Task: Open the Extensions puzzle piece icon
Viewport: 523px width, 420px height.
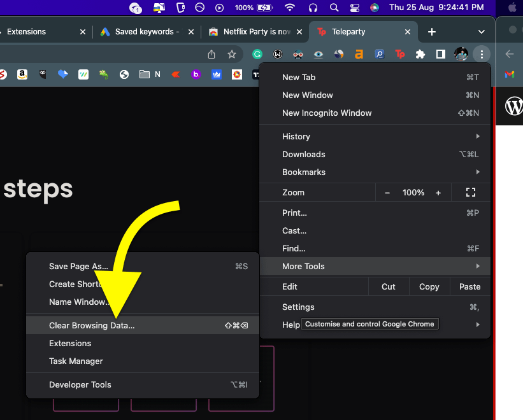Action: coord(420,54)
